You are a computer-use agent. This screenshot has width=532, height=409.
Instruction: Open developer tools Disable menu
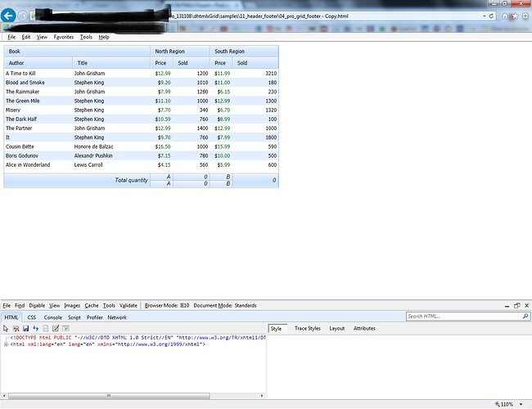[37, 306]
